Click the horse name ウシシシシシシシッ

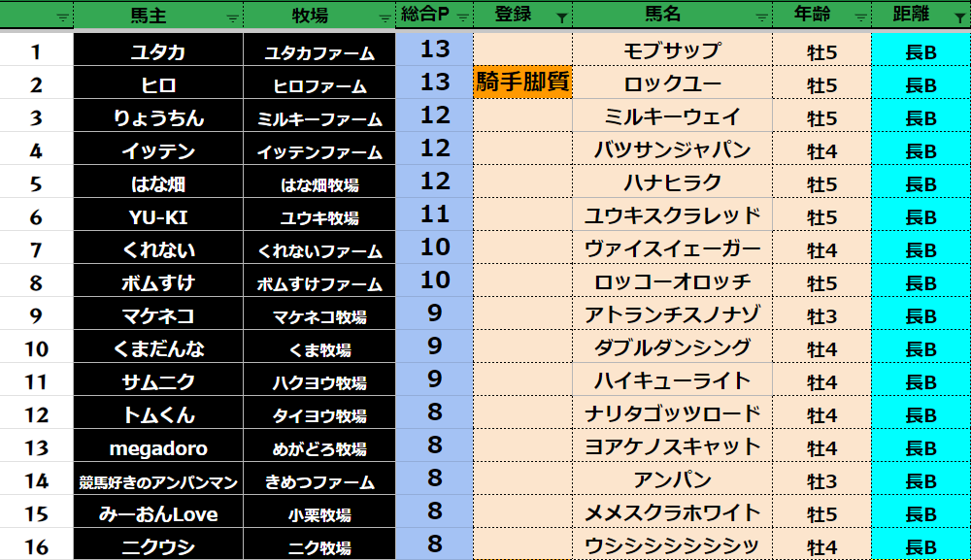click(x=672, y=546)
